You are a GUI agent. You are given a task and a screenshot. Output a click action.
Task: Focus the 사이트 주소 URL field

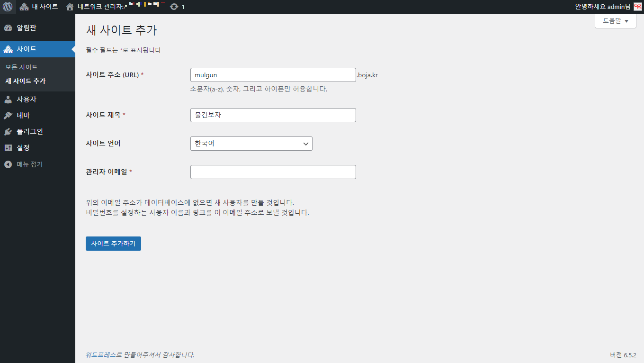click(x=273, y=75)
